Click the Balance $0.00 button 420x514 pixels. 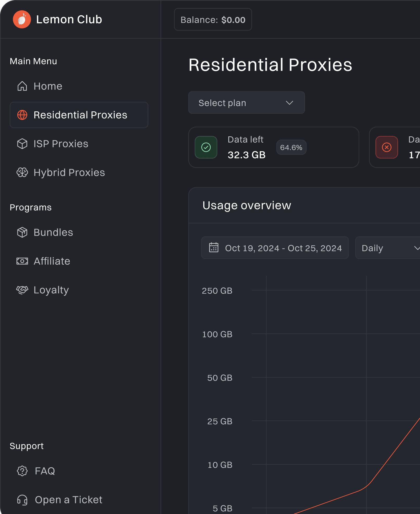tap(213, 19)
